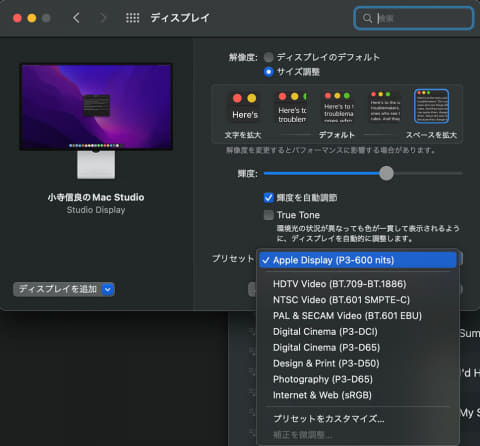Choose the スペースを拡大 scaling thumbnail

point(431,106)
